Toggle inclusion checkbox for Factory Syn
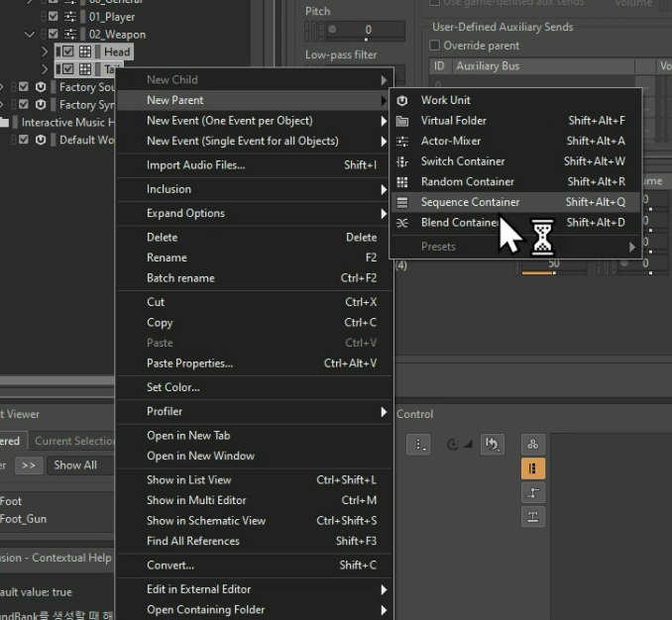This screenshot has height=620, width=672. click(24, 104)
